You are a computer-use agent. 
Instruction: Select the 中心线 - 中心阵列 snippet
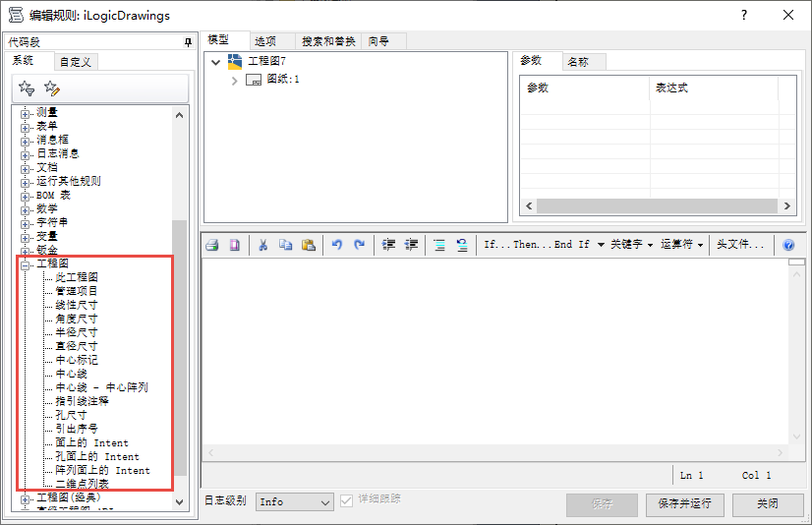click(102, 387)
